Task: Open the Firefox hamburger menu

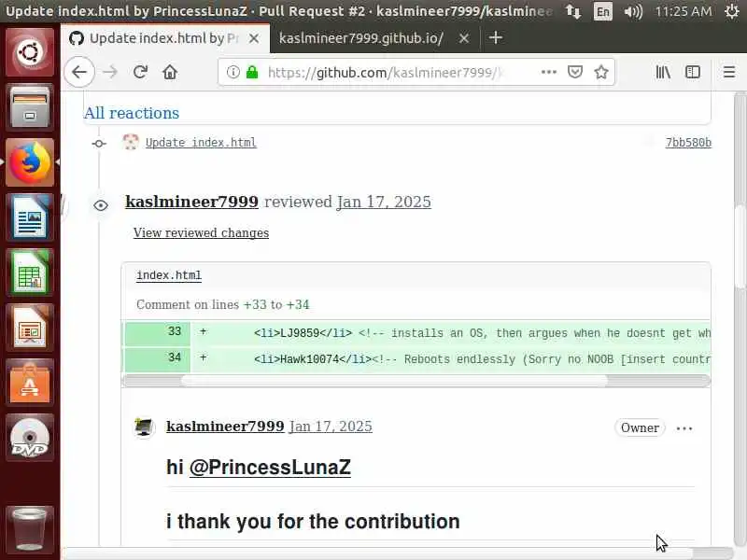Action: (x=729, y=72)
